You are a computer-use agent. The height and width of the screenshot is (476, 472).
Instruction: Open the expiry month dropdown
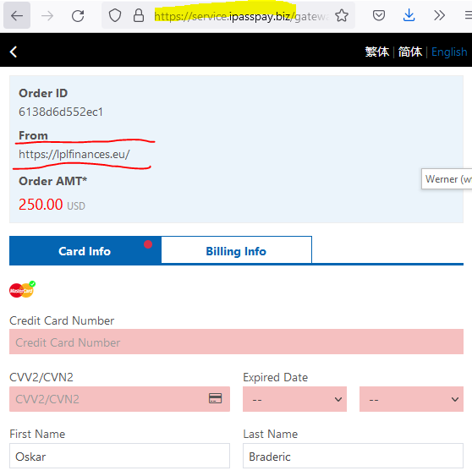(294, 399)
